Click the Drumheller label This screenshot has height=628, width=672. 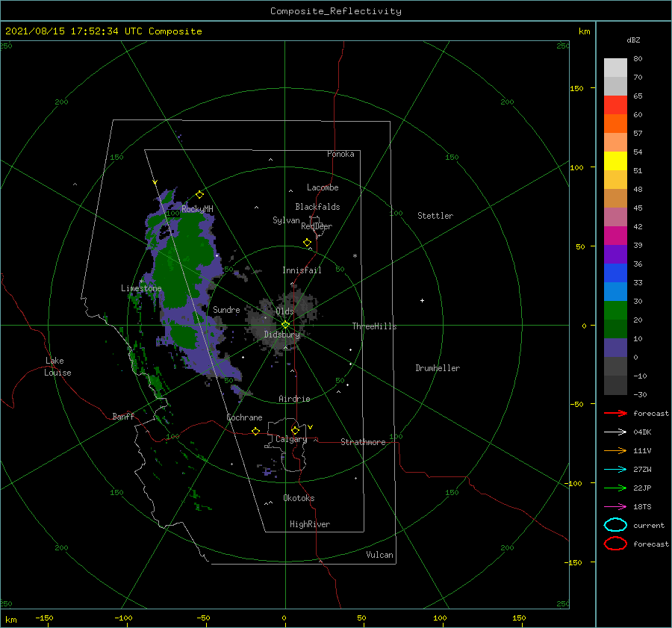[438, 368]
